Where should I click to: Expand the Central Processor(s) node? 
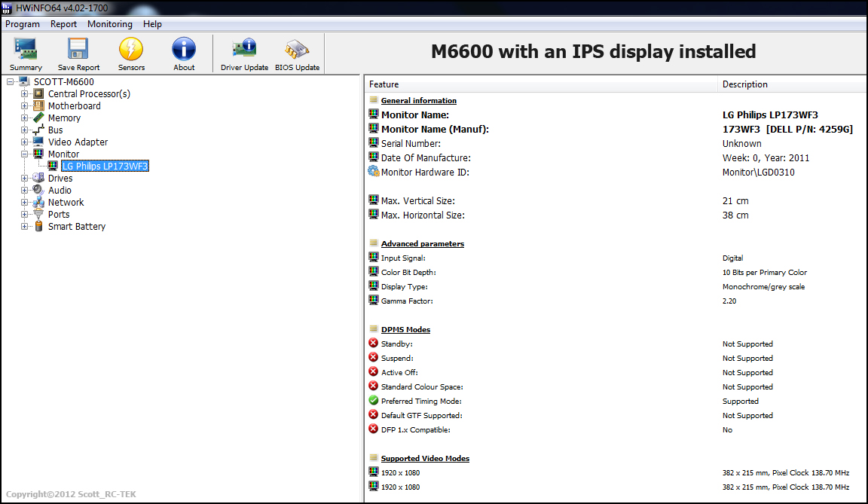pyautogui.click(x=24, y=94)
